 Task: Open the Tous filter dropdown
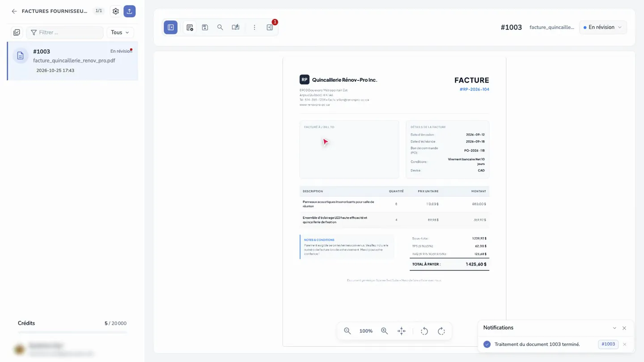coord(120,33)
